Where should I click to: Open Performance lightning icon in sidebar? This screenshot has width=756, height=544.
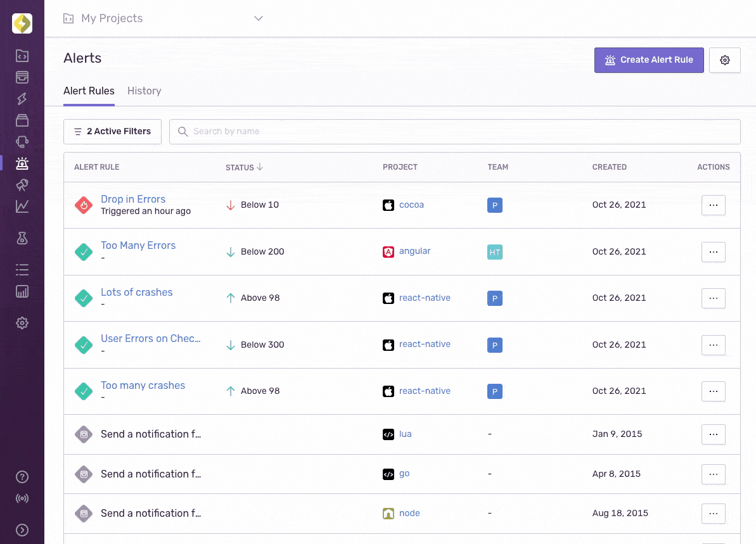point(22,99)
